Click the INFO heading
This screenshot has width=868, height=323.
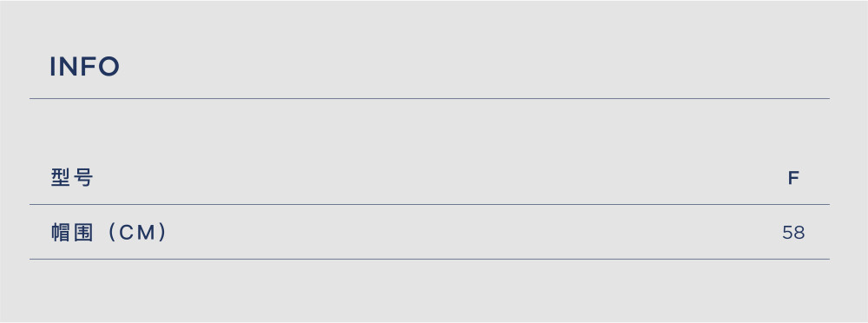pos(85,67)
